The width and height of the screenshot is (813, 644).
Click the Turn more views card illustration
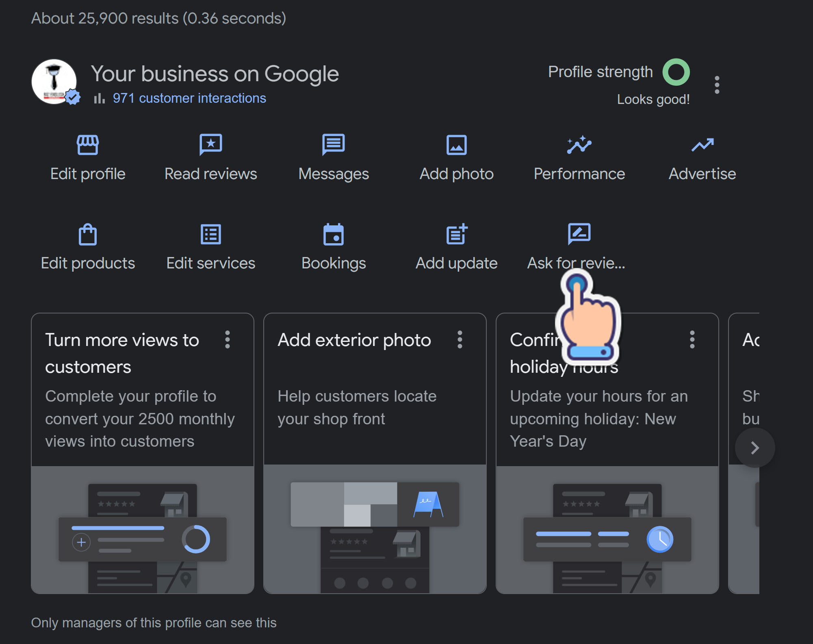pyautogui.click(x=143, y=530)
